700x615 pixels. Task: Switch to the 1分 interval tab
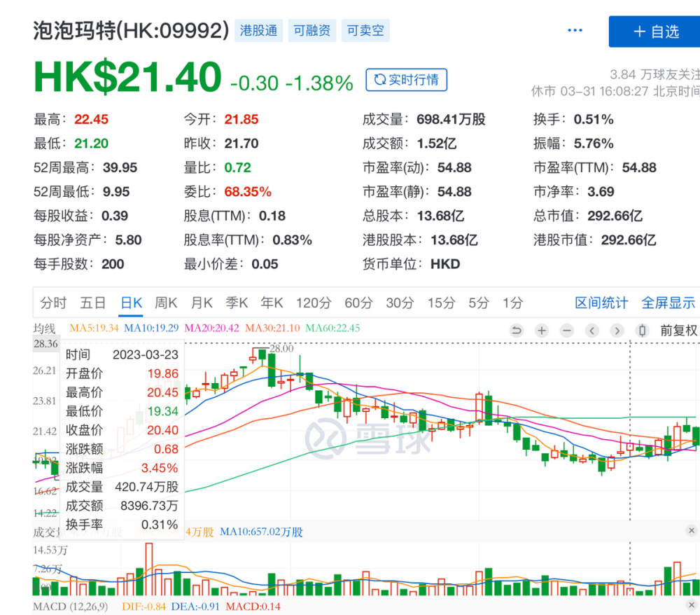(x=512, y=303)
